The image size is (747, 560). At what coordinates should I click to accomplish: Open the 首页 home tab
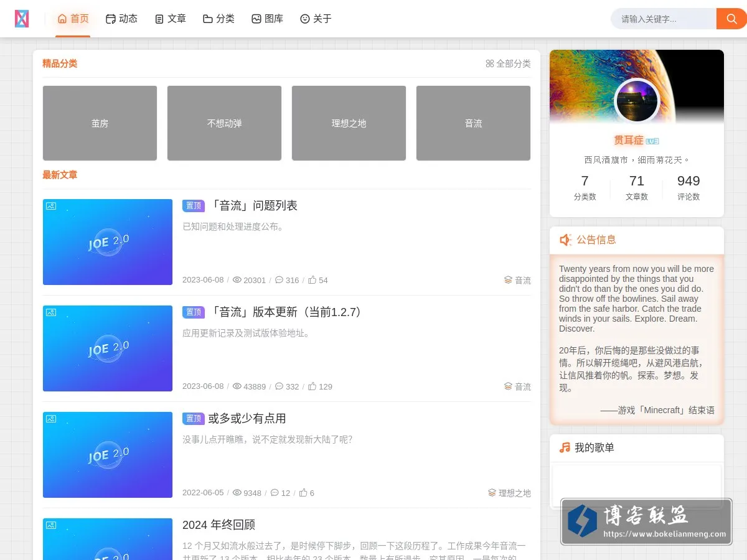73,19
